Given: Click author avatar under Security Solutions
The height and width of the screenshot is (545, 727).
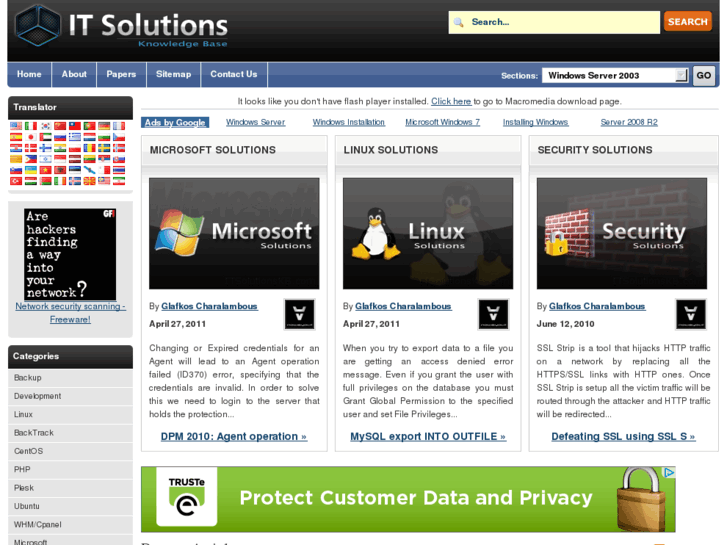Looking at the screenshot, I should click(691, 314).
